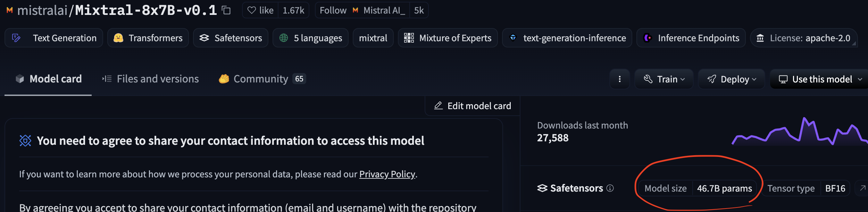Click the 27,588 downloads number
868x212 pixels.
(x=553, y=138)
